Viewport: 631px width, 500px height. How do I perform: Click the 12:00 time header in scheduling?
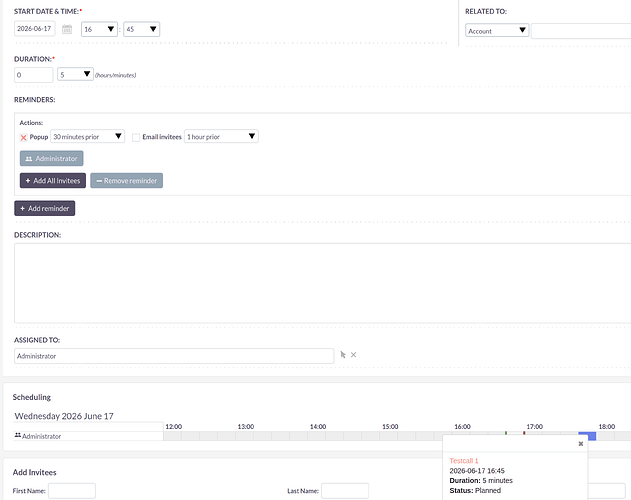(x=173, y=426)
